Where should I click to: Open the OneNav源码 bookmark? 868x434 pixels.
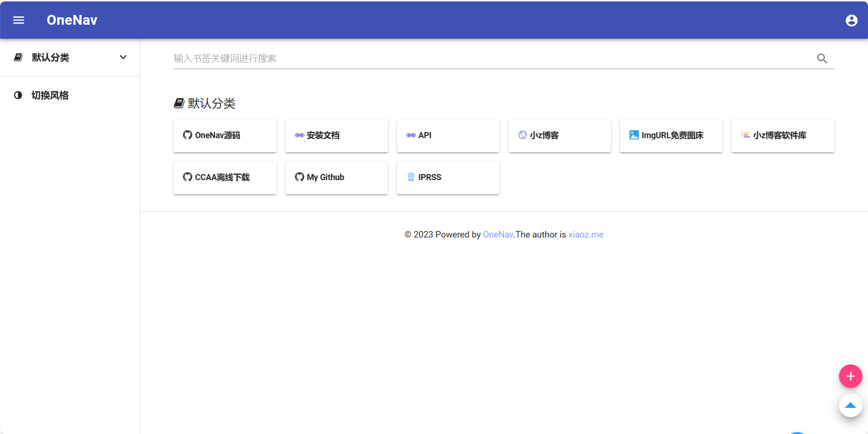pos(225,136)
